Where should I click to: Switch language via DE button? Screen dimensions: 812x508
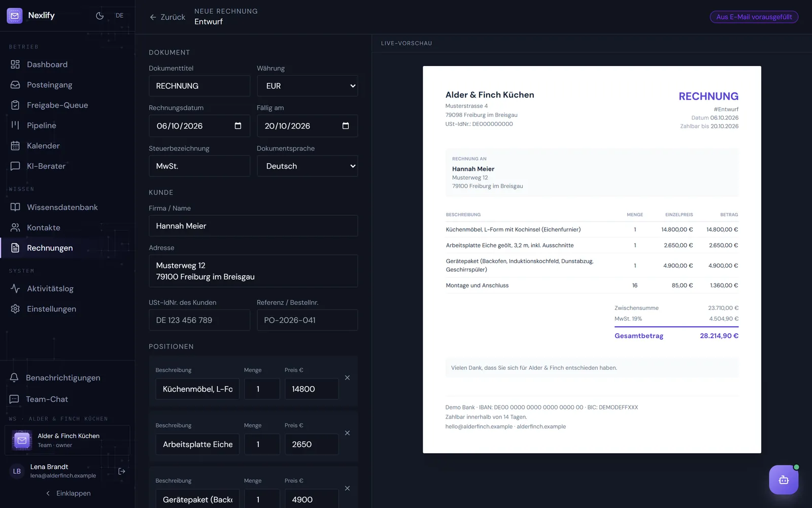(120, 16)
